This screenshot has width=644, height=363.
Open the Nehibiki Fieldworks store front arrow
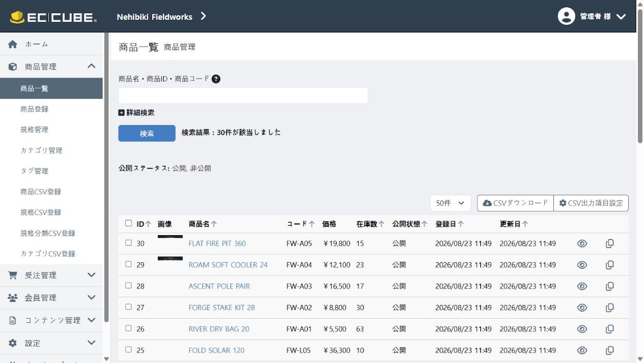(203, 16)
